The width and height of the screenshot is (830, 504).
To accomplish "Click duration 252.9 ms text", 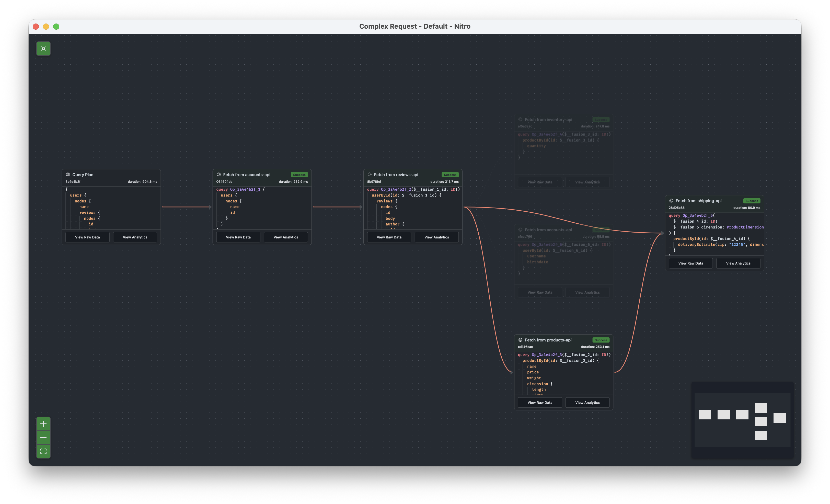I will pyautogui.click(x=293, y=181).
